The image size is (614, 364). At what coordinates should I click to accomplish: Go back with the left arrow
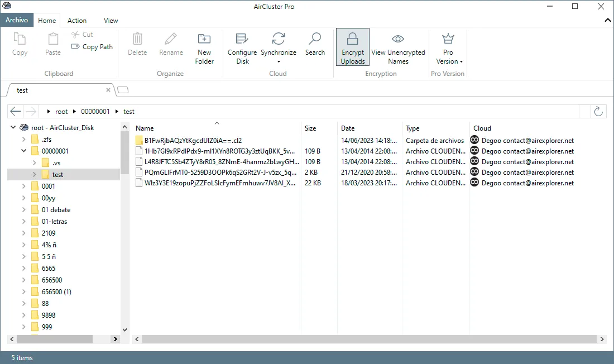tap(15, 111)
